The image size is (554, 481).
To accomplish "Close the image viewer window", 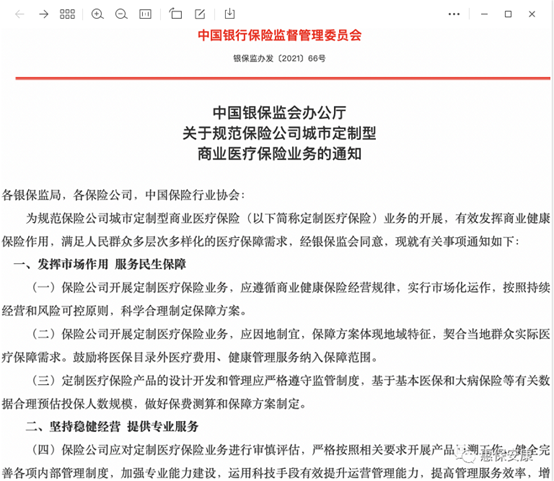I will pos(532,14).
